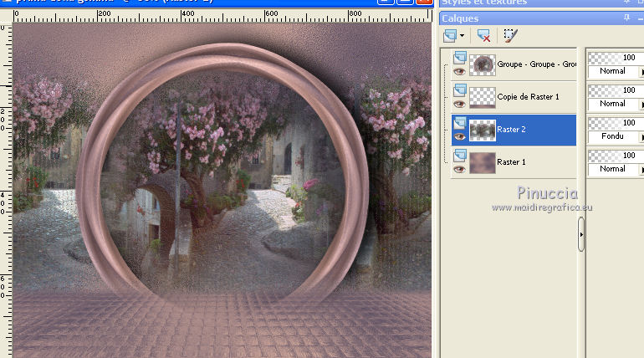Select the Copie de Raster 1 thumbnail

pyautogui.click(x=483, y=97)
